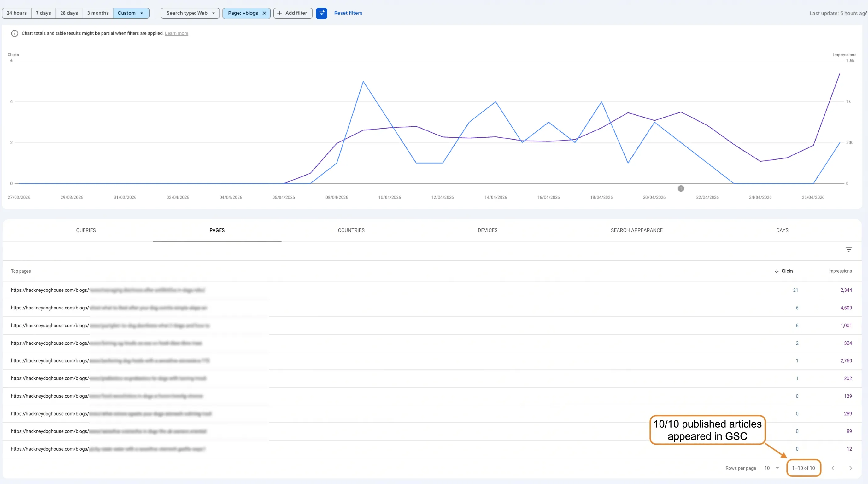Click the 2,344 impressions value
The height and width of the screenshot is (484, 868).
[846, 290]
